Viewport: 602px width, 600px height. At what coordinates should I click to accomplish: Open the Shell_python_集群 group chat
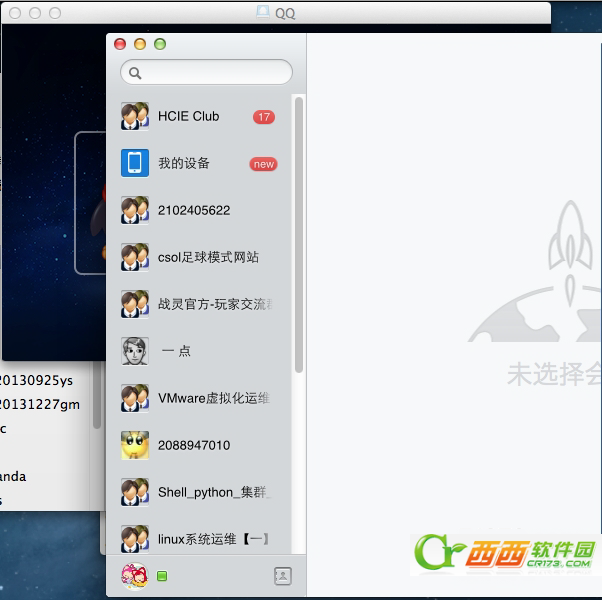click(x=199, y=492)
